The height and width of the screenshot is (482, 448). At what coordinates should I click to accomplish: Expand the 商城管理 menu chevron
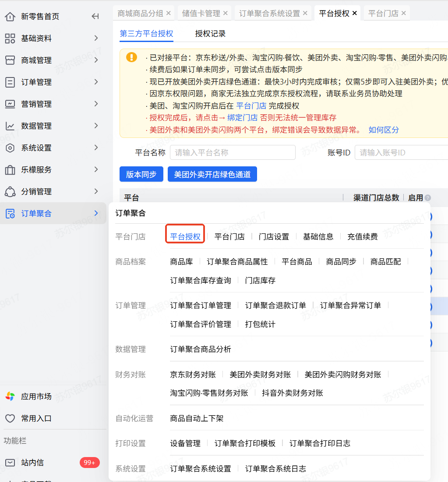(x=96, y=60)
